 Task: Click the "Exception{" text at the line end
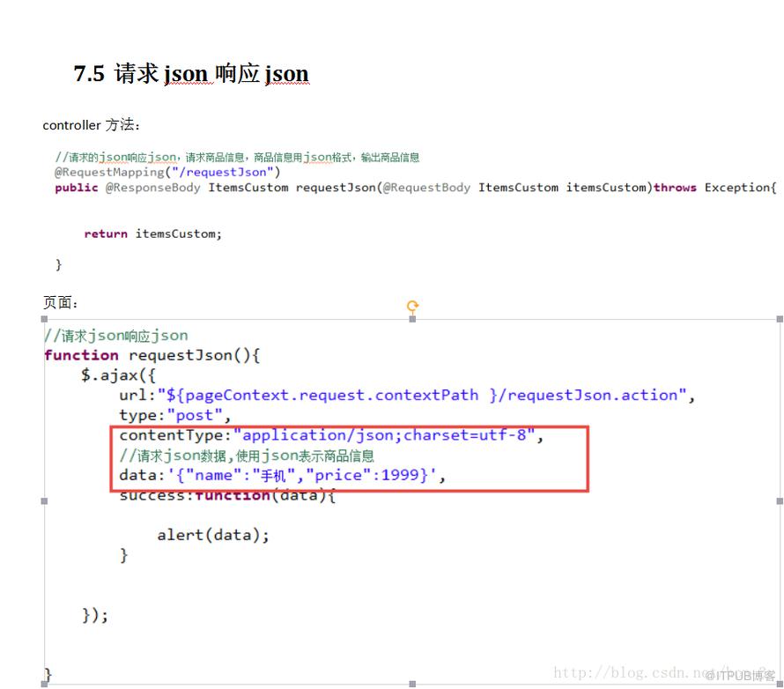click(x=741, y=188)
